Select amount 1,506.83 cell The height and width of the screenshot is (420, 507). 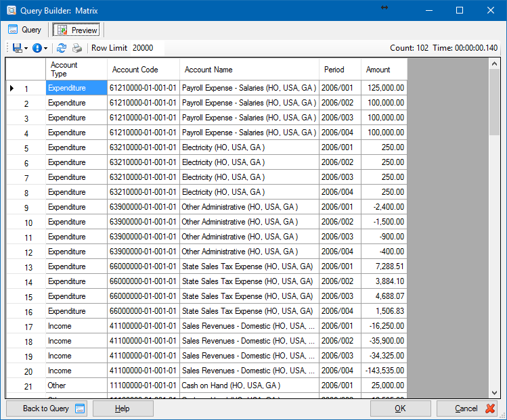coord(384,311)
